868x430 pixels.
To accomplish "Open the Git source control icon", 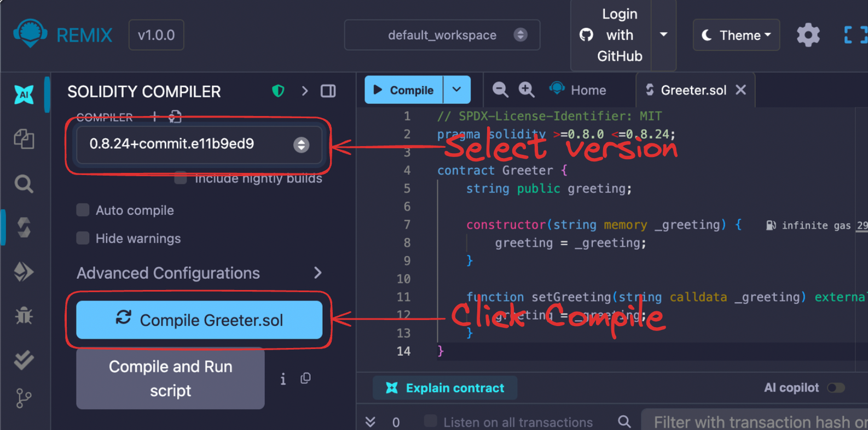I will click(24, 398).
